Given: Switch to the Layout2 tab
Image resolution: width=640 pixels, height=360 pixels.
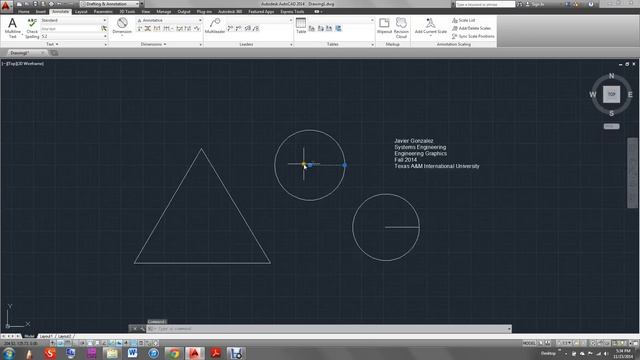Looking at the screenshot, I should click(64, 336).
